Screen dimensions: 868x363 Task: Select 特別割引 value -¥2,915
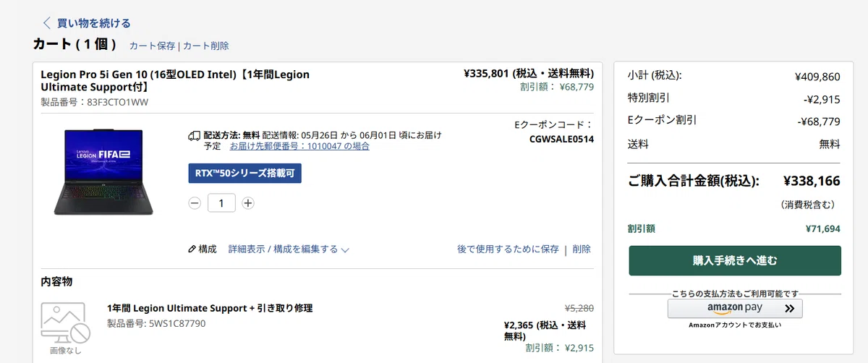click(x=822, y=99)
